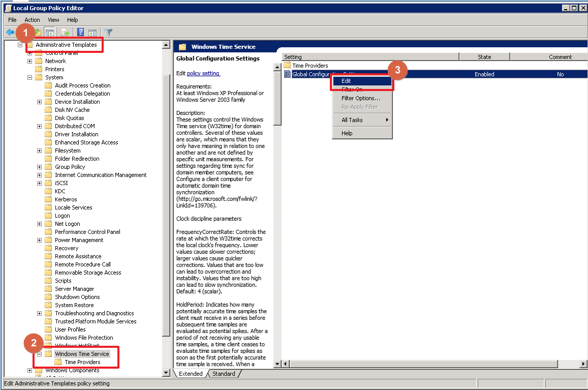Select the Shutdown Options tree item
588x390 pixels.
tap(77, 297)
